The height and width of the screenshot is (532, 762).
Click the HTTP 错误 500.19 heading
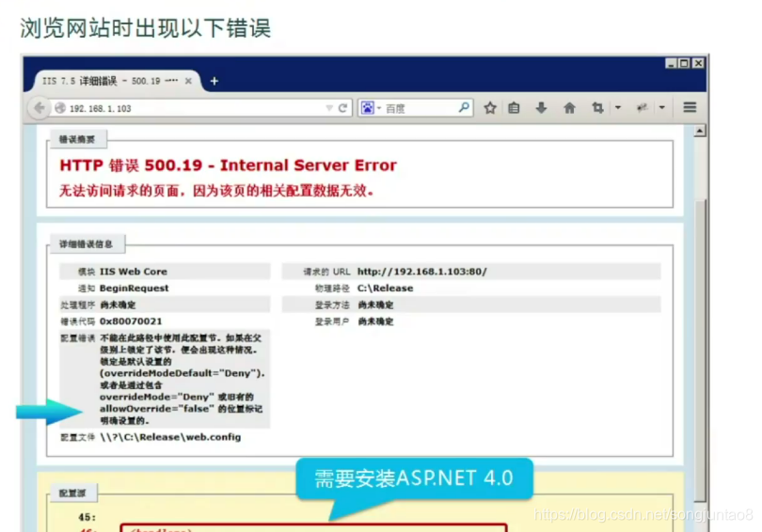pyautogui.click(x=228, y=165)
